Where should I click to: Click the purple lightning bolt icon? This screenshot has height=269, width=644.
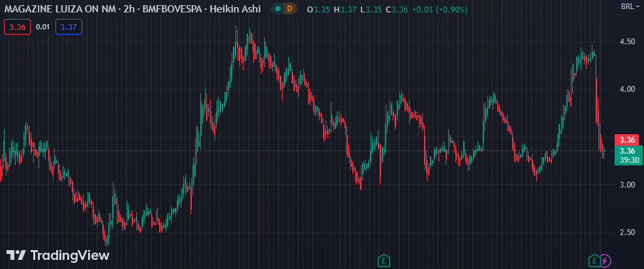tap(606, 260)
